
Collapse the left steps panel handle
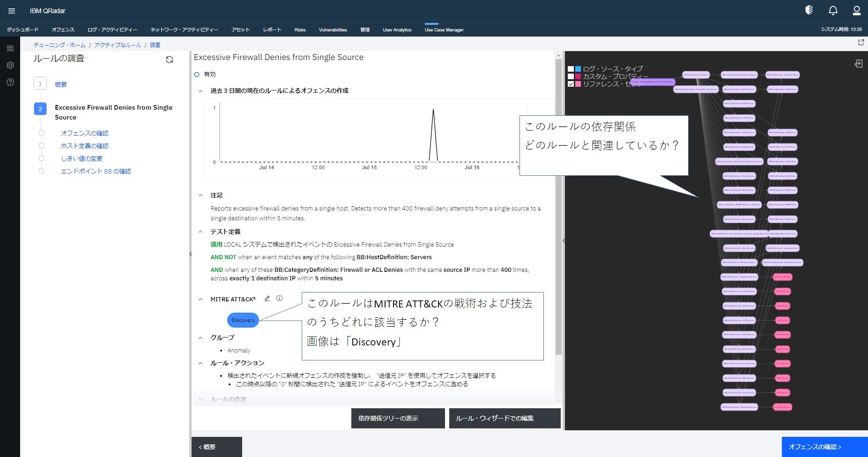[191, 254]
